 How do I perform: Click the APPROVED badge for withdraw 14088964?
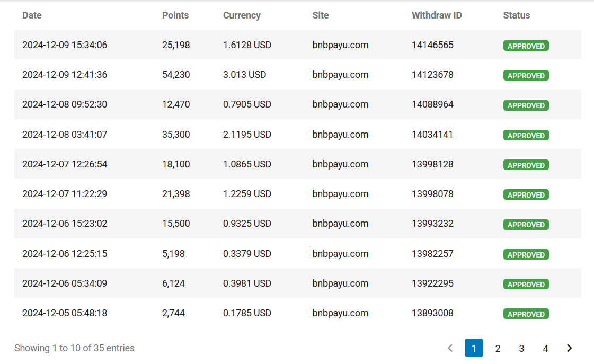[526, 105]
